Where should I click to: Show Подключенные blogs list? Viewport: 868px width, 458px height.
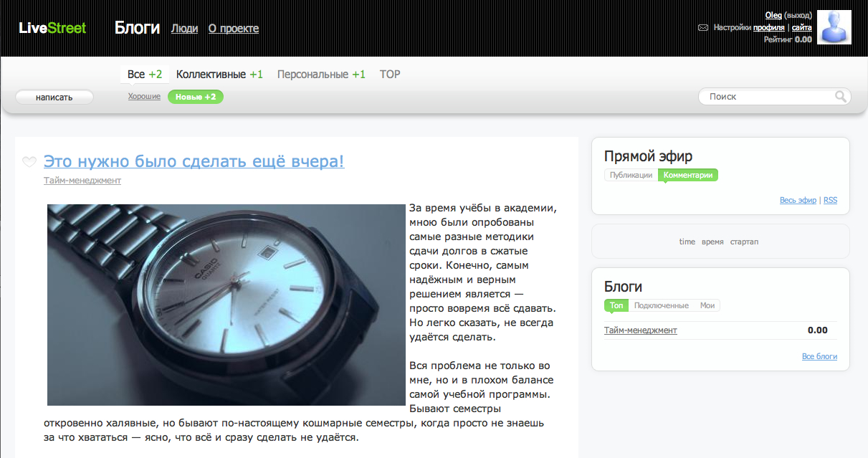click(x=661, y=305)
